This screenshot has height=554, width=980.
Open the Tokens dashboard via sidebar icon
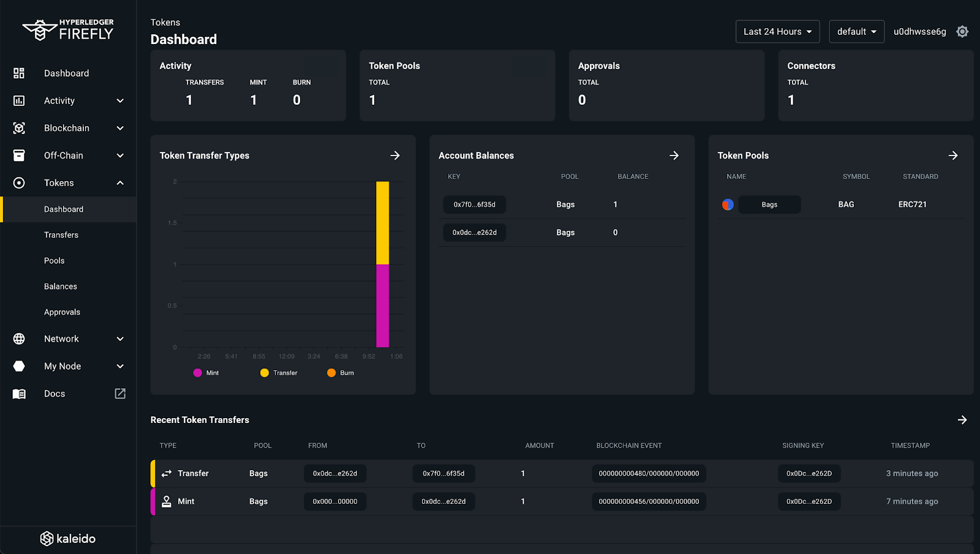tap(19, 182)
